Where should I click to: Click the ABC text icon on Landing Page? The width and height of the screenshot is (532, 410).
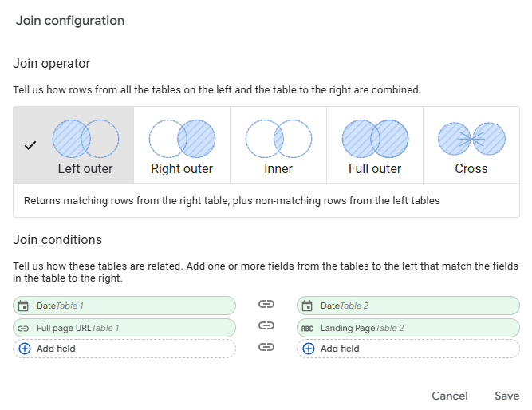[307, 328]
